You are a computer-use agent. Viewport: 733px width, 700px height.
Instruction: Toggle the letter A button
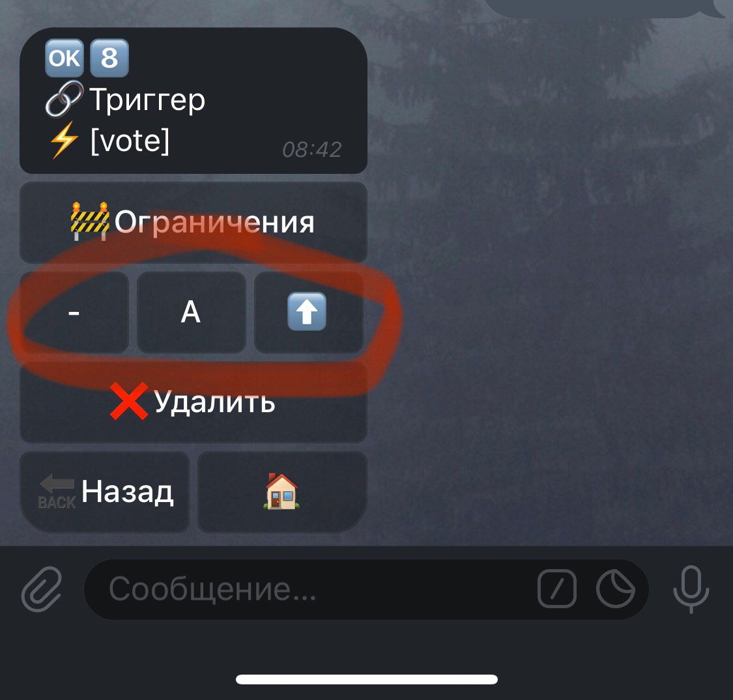191,312
